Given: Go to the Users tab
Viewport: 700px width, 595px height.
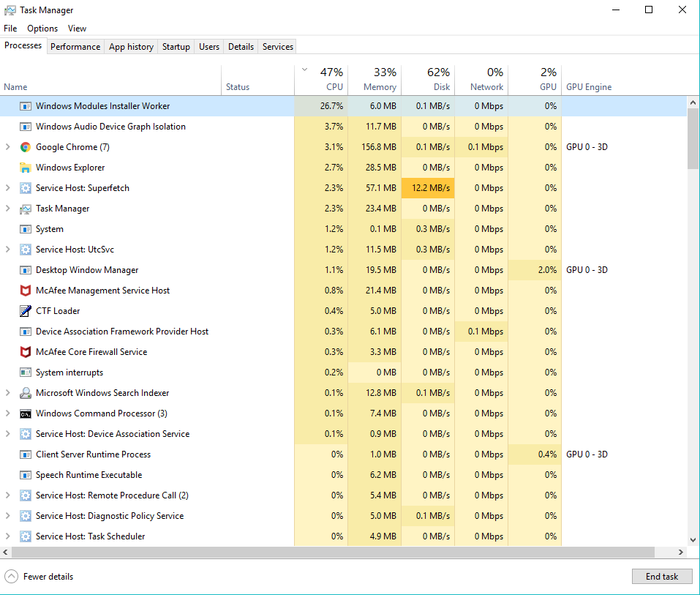Looking at the screenshot, I should [x=209, y=47].
